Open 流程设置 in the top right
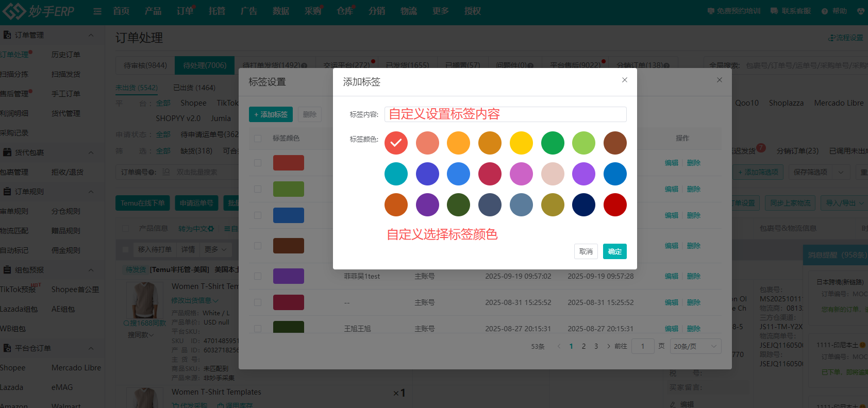The height and width of the screenshot is (408, 868). point(845,38)
